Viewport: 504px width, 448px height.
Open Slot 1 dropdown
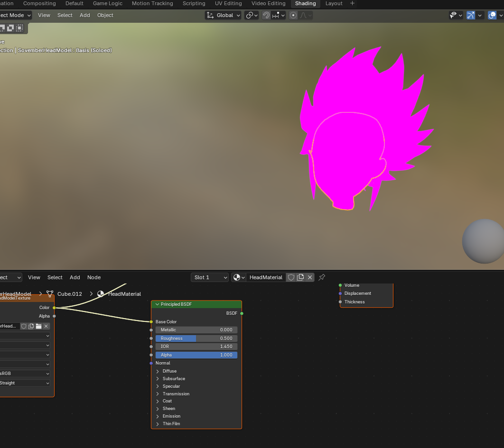pyautogui.click(x=210, y=277)
